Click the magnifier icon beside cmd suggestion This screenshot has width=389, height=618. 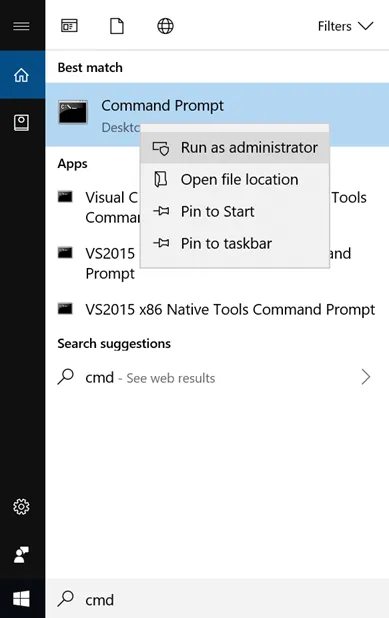pos(65,377)
